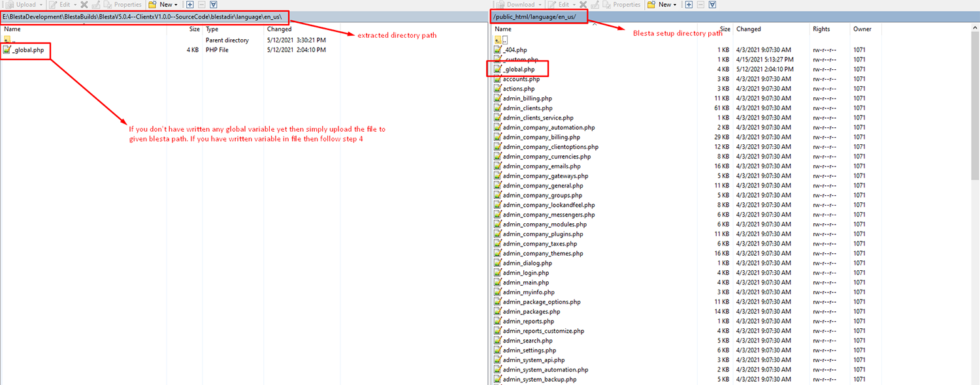Image resolution: width=980 pixels, height=385 pixels.
Task: Click parent folder icon in remote panel
Action: point(498,40)
